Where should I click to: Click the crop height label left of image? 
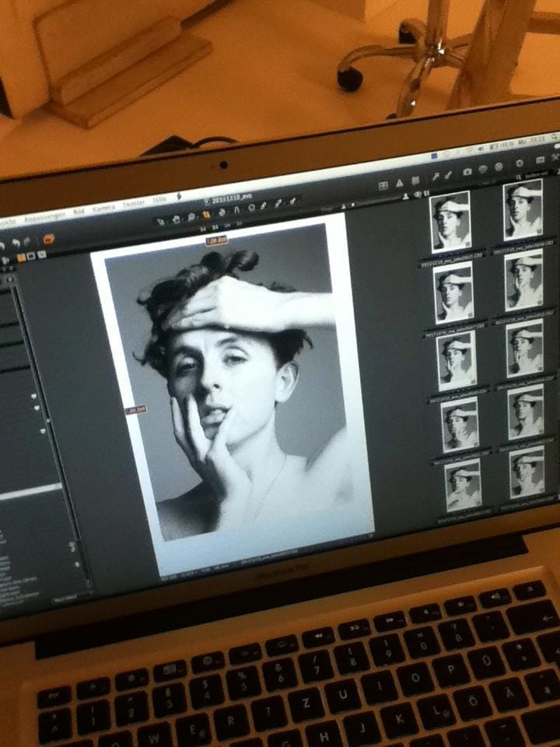tap(135, 410)
